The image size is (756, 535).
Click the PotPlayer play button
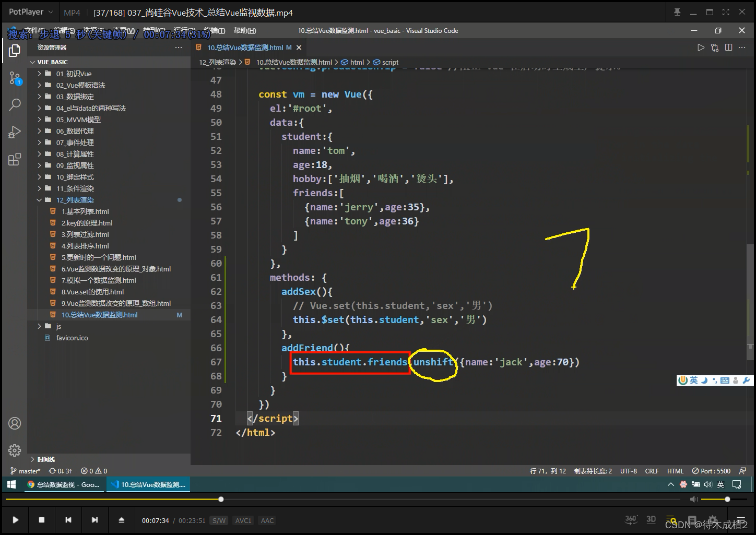pyautogui.click(x=15, y=520)
